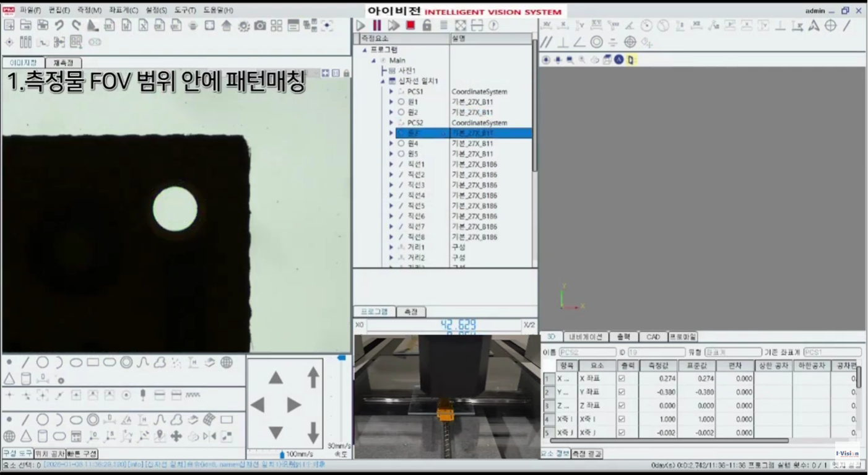Viewport: 868px width, 475px height.
Task: Uncheck the X축 I output checkbox
Action: click(x=621, y=419)
